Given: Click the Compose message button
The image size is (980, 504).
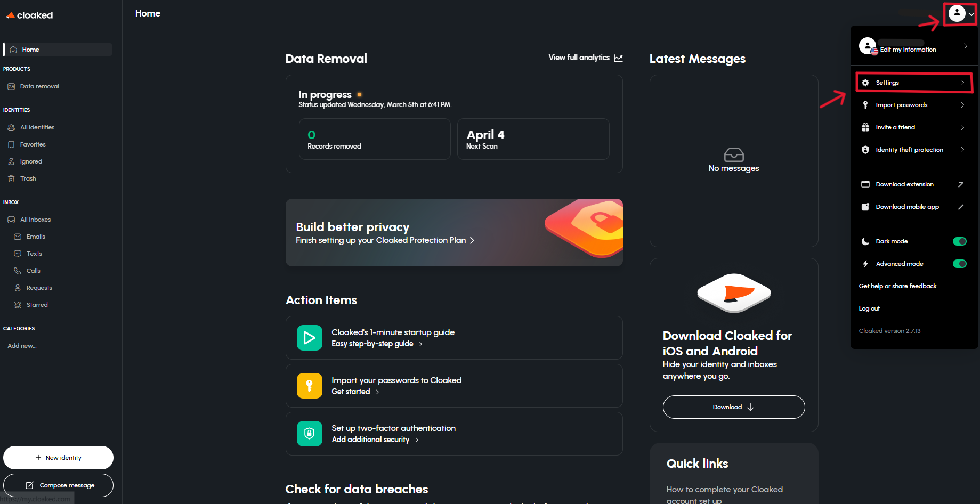Looking at the screenshot, I should [58, 485].
